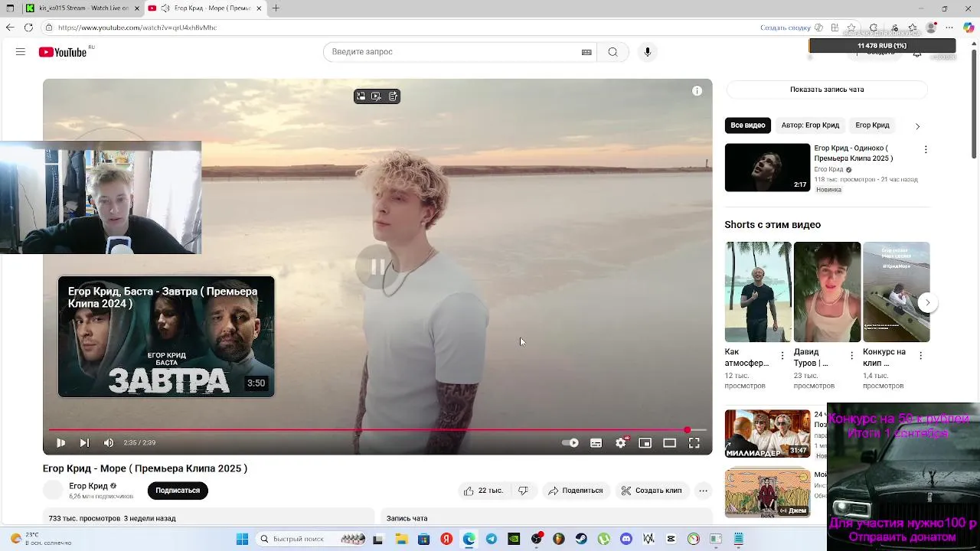Open the player settings gear

coord(621,442)
